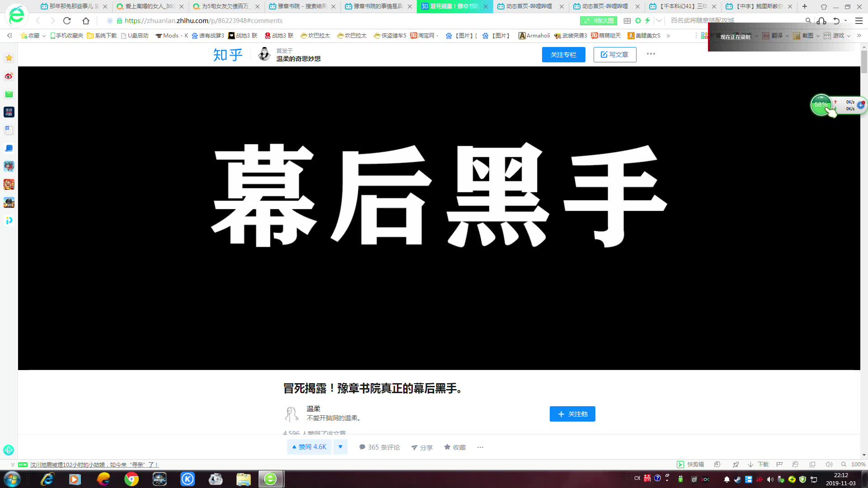
Task: Toggle the 赞同 4.6K upvote
Action: pos(309,446)
